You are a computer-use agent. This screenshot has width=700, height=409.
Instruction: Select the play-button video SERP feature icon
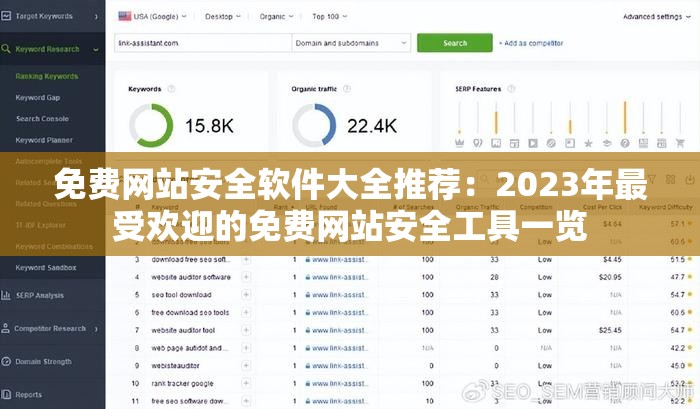tap(533, 143)
